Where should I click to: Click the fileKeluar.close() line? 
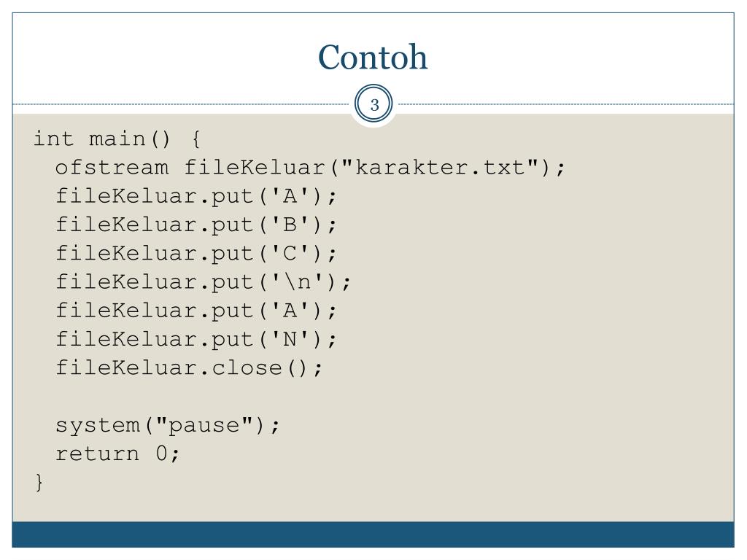click(x=189, y=367)
